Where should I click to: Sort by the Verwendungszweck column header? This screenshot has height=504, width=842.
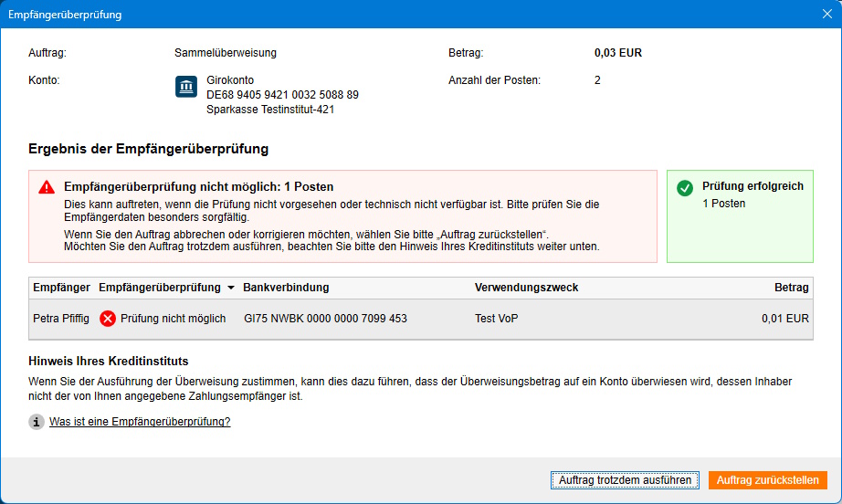pos(526,288)
